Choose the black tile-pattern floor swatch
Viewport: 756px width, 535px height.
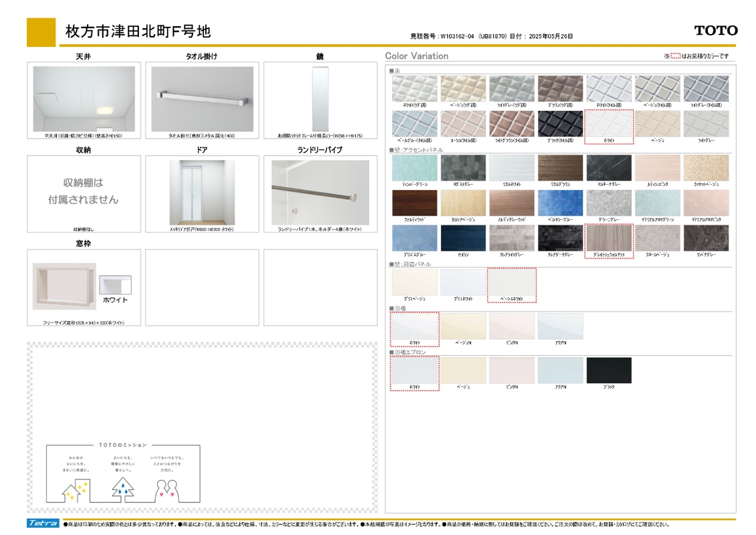[x=560, y=124]
